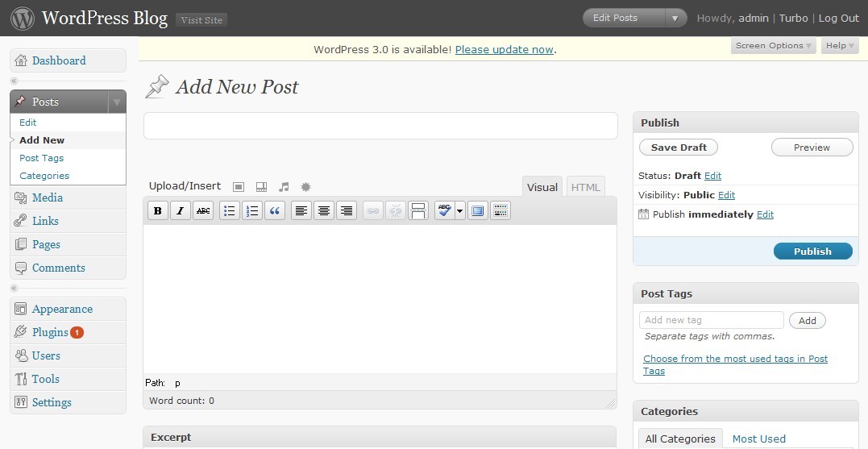Viewport: 868px width, 449px height.
Task: Choose from most used tags link
Action: click(735, 365)
